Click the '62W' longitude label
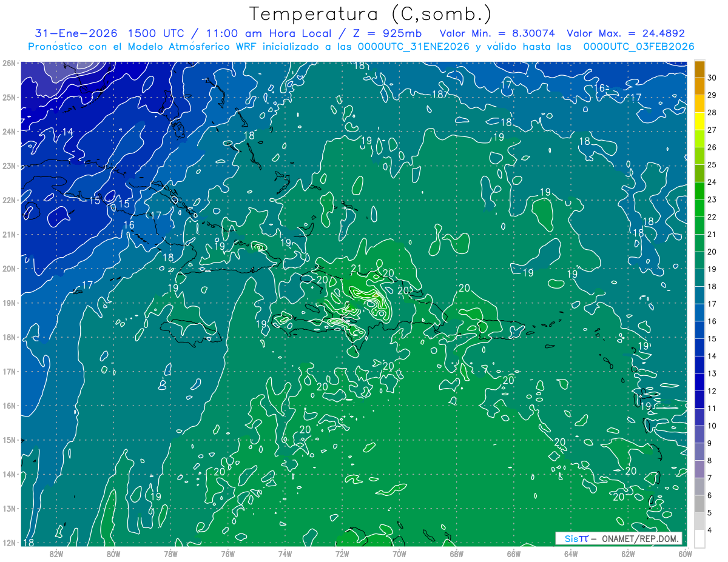This screenshot has height=562, width=728. [x=628, y=554]
